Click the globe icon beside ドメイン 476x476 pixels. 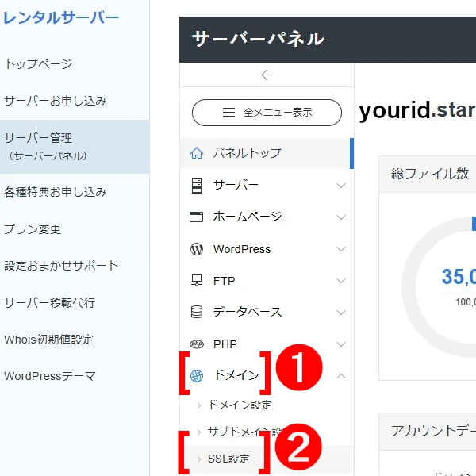(x=197, y=376)
